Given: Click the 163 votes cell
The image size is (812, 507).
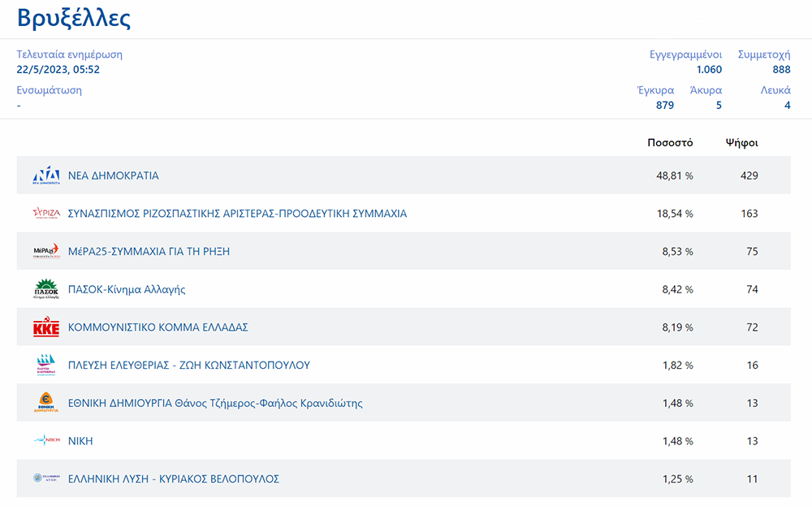Looking at the screenshot, I should [749, 214].
